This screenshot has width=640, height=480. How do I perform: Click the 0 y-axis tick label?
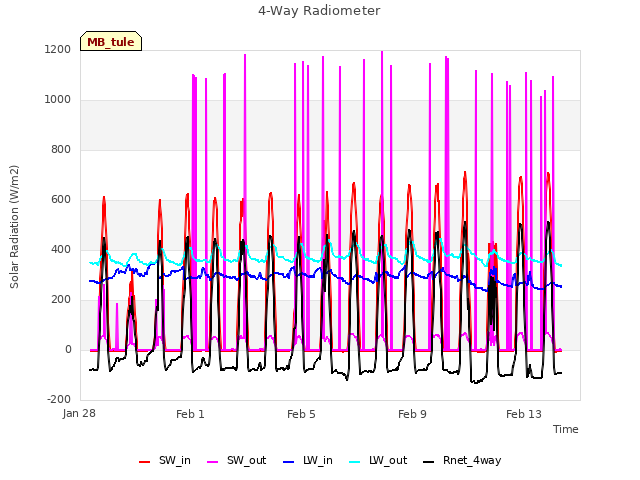coord(68,349)
